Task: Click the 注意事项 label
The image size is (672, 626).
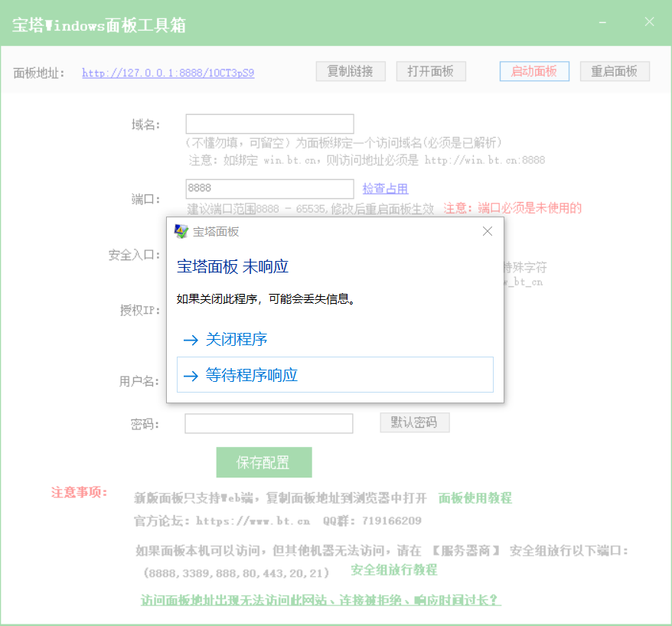Action: pyautogui.click(x=80, y=492)
